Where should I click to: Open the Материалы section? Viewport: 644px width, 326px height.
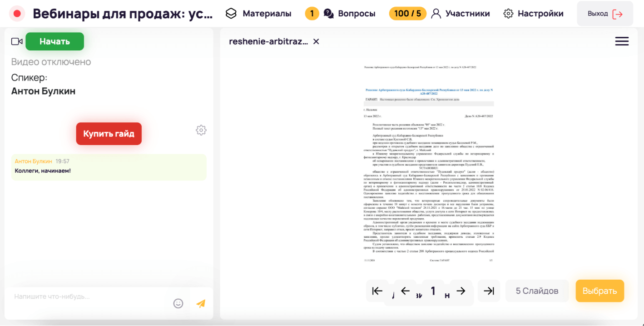pyautogui.click(x=258, y=14)
